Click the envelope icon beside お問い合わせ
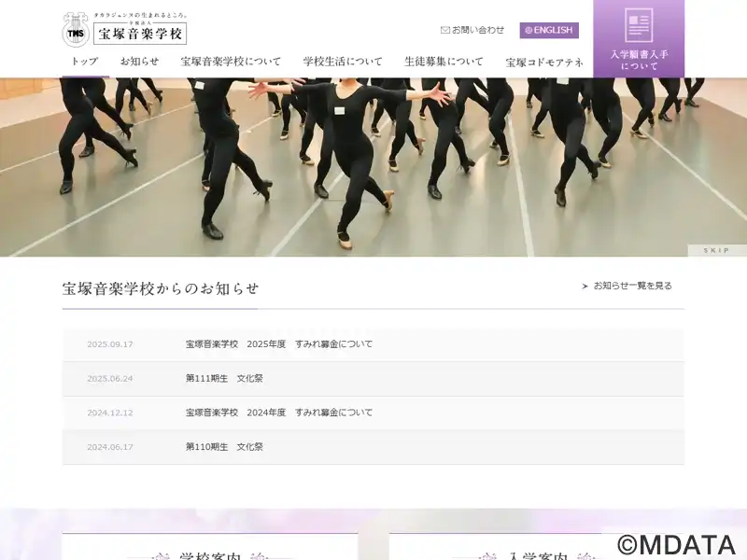The image size is (747, 560). (x=445, y=30)
